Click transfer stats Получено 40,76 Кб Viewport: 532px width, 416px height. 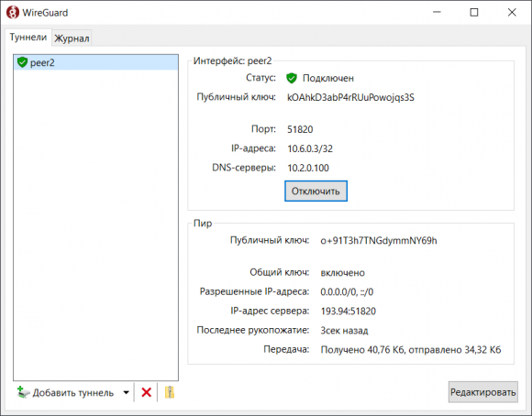(362, 350)
